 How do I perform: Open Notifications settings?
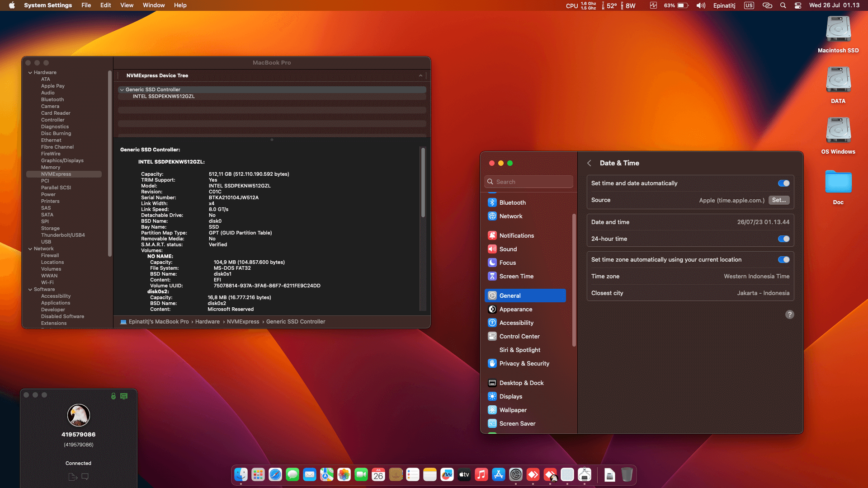click(x=516, y=235)
